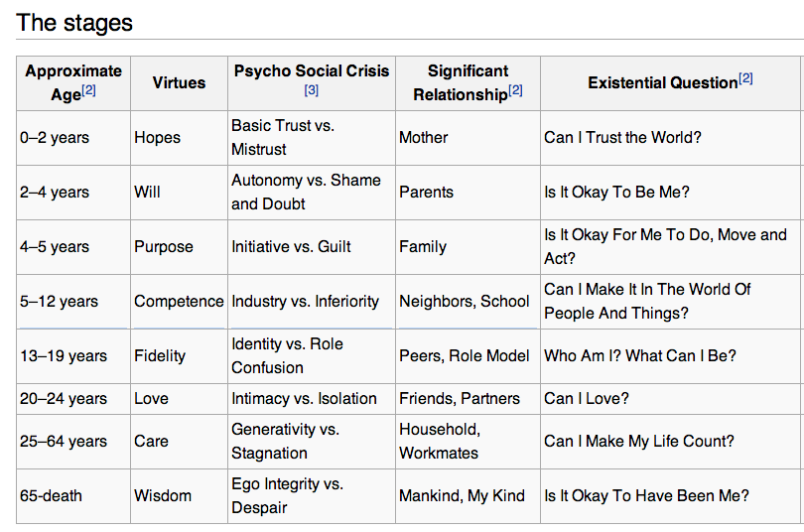
Task: Open reference [2] beside Approximate Age header
Action: [x=87, y=91]
